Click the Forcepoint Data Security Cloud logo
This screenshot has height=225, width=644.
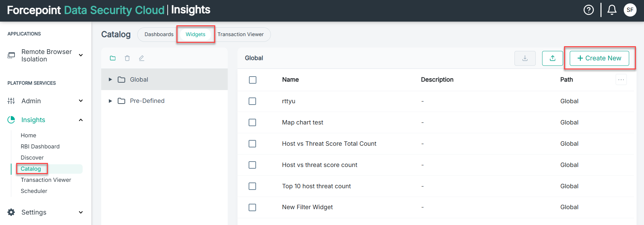tap(86, 10)
